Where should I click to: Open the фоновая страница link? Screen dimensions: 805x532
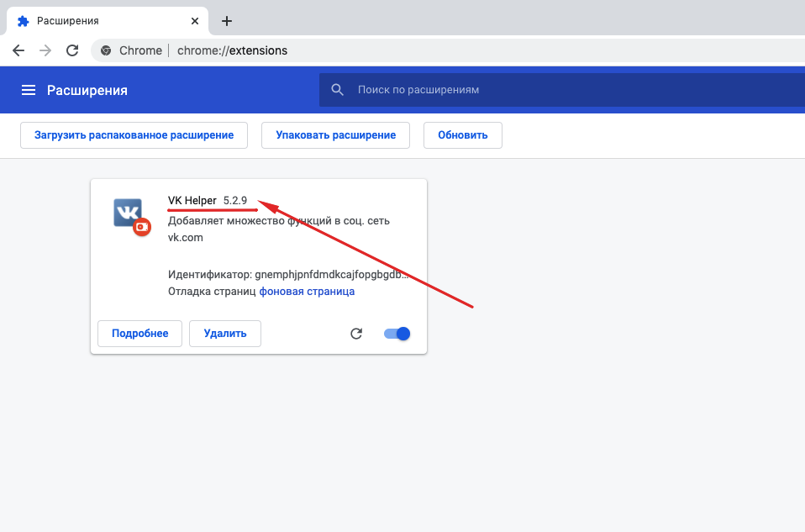pos(307,291)
